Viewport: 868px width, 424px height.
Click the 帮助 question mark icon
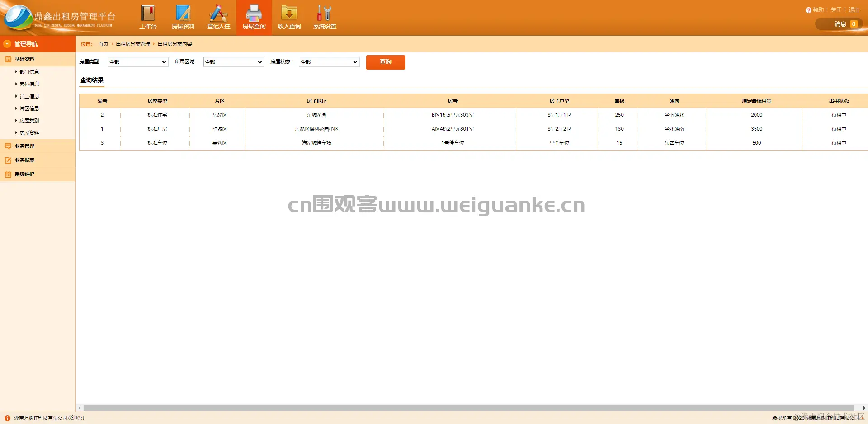[808, 10]
